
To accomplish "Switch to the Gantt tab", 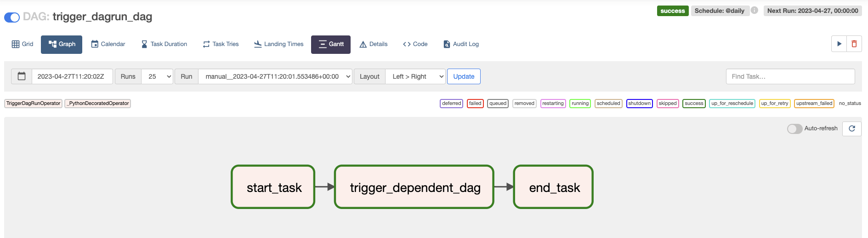I will click(x=331, y=44).
